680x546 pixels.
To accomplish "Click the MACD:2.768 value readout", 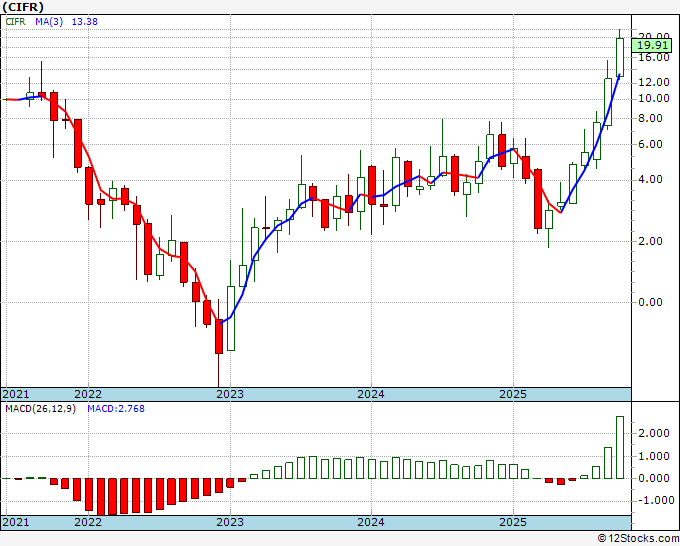I will coord(116,410).
